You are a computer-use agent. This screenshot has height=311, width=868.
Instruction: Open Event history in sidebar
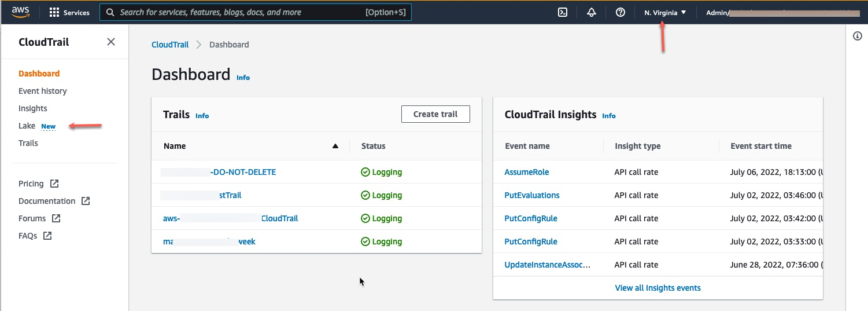click(43, 91)
